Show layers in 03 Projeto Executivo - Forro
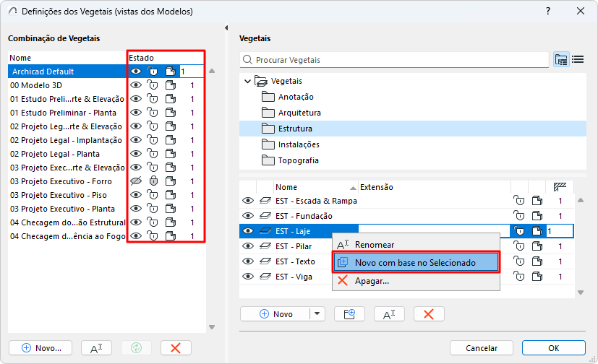Image resolution: width=598 pixels, height=364 pixels. click(135, 181)
